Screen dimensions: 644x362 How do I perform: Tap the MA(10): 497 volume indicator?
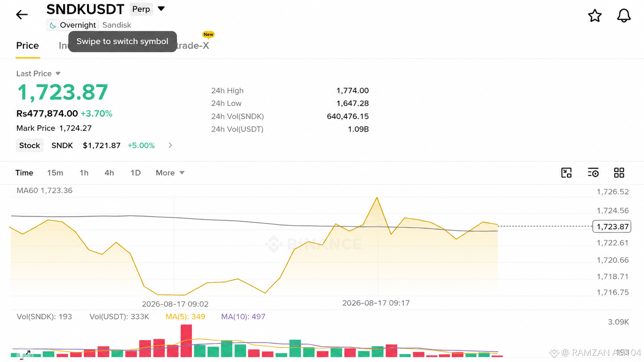243,317
